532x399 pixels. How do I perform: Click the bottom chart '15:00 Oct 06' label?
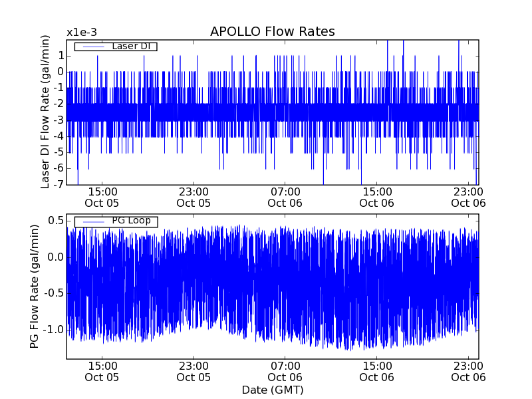pyautogui.click(x=376, y=372)
